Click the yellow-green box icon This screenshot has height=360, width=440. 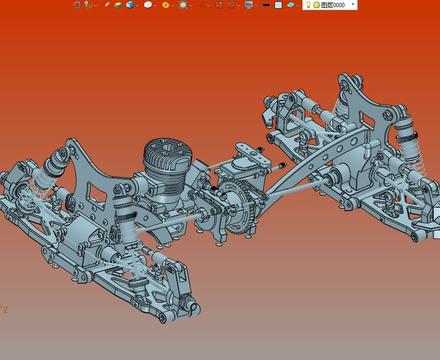[118, 5]
